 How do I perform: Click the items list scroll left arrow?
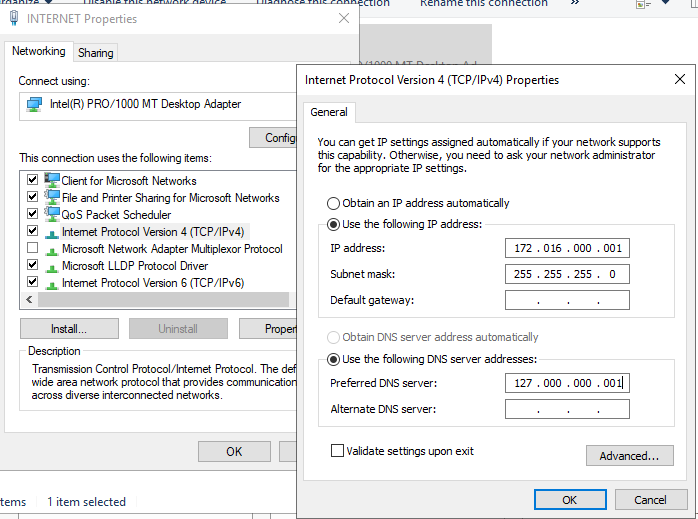pos(29,300)
